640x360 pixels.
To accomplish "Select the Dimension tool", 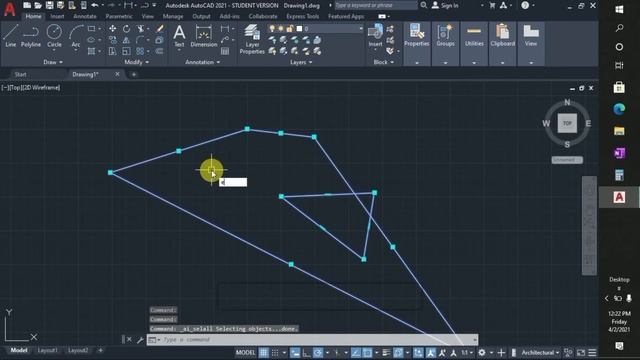I will 204,36.
